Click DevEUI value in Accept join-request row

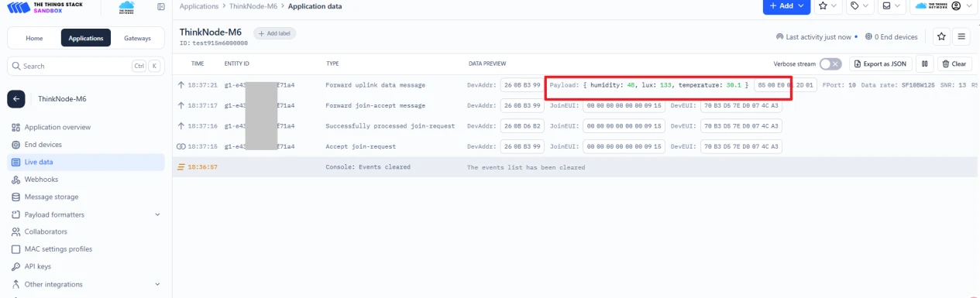click(741, 146)
